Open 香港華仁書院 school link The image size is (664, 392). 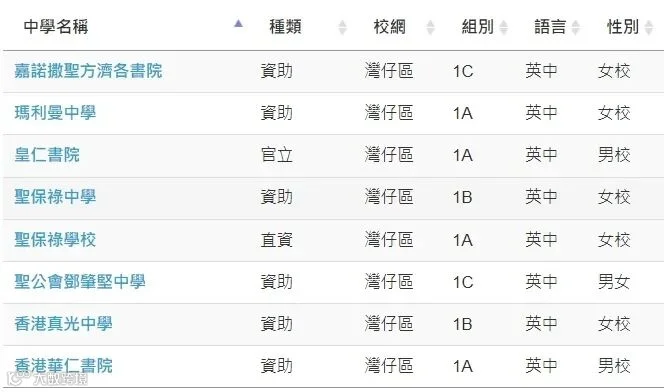[64, 366]
